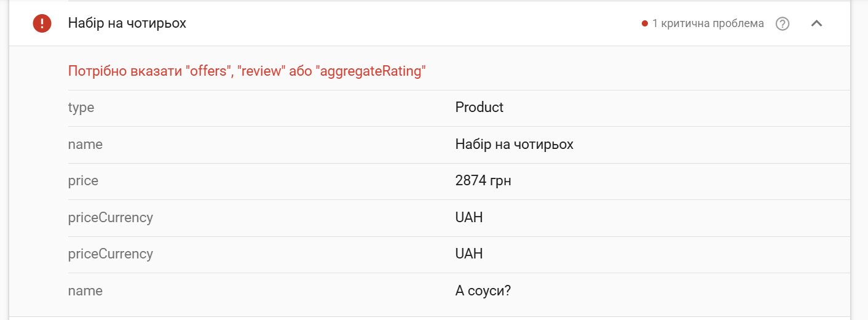The image size is (868, 320).
Task: Select the 'Набір на чотирьох' header title
Action: tap(127, 23)
